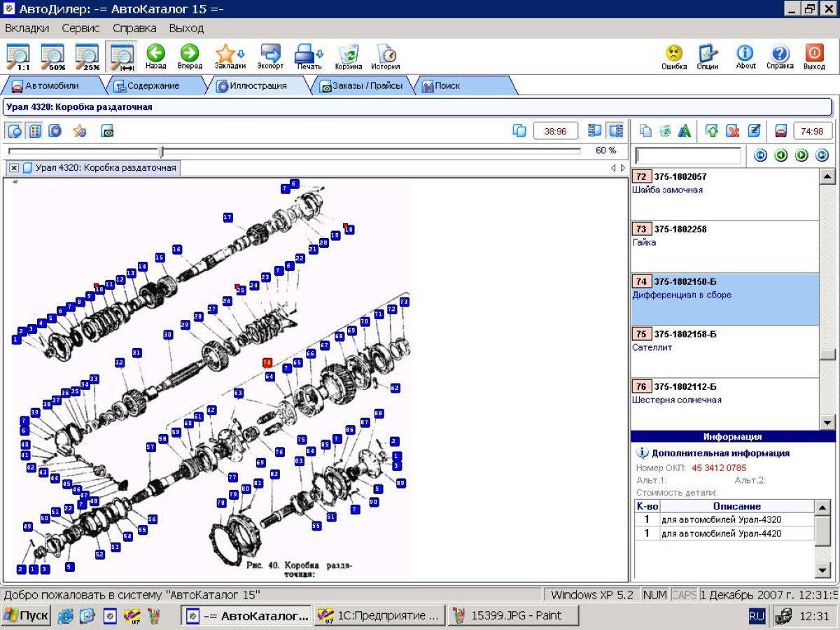The image size is (840, 630).
Task: Open Закладки bookmarks star icon
Action: click(225, 54)
